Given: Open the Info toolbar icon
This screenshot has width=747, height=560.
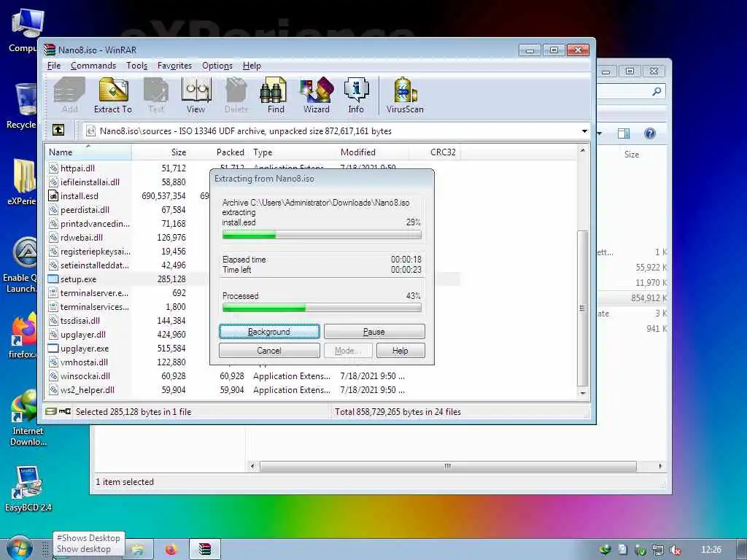Looking at the screenshot, I should tap(356, 96).
